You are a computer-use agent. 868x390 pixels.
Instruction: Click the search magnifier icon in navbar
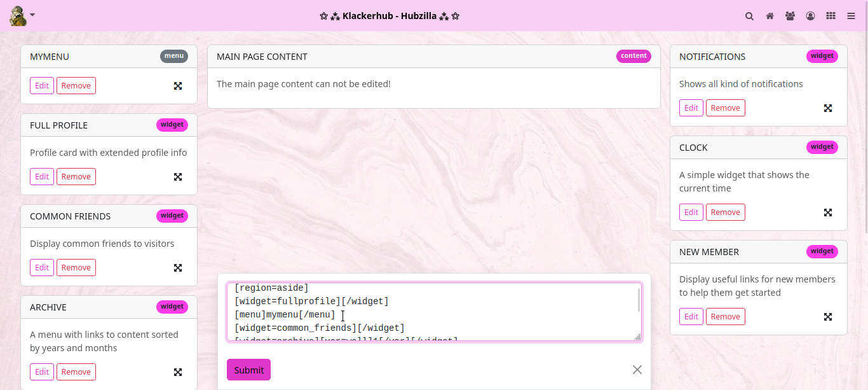point(749,16)
